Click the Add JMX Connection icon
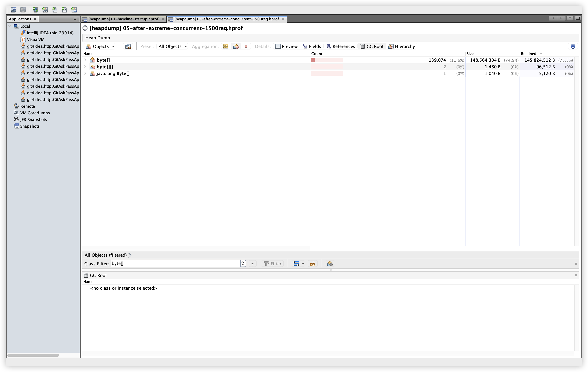 [x=45, y=10]
